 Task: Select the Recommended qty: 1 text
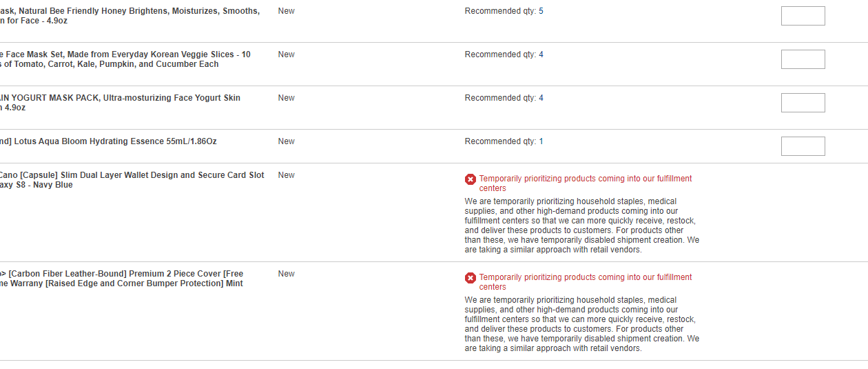coord(504,141)
